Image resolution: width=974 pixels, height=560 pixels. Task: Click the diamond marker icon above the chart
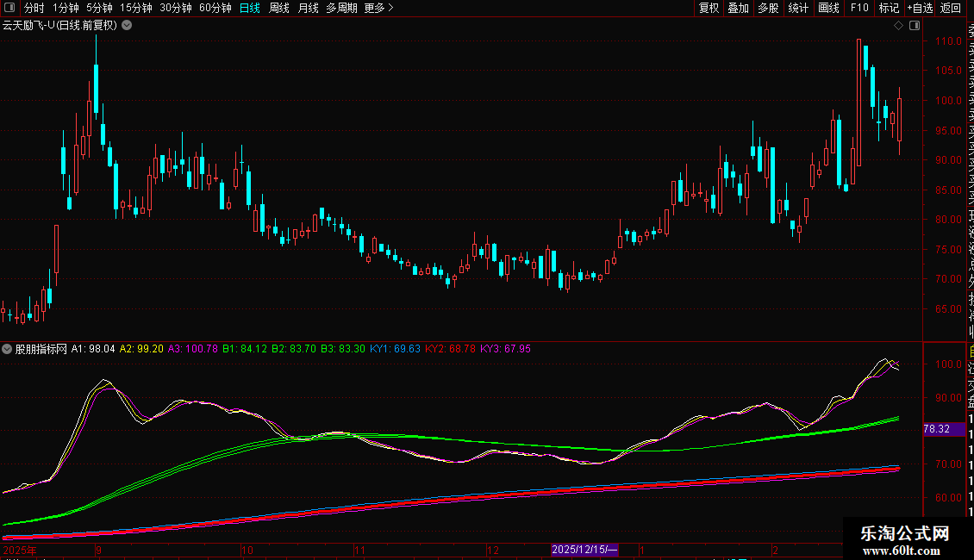point(898,26)
